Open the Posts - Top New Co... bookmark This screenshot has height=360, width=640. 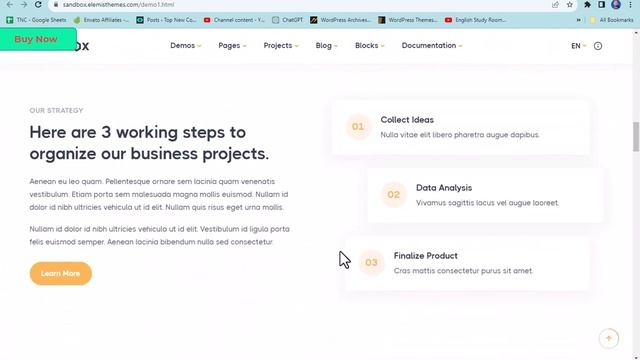tap(167, 20)
